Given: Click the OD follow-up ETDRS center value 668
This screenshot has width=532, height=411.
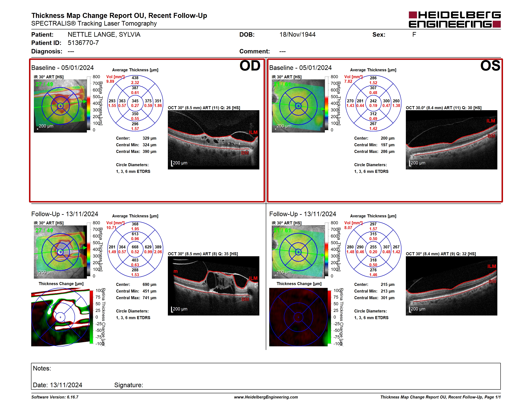Looking at the screenshot, I should 135,247.
